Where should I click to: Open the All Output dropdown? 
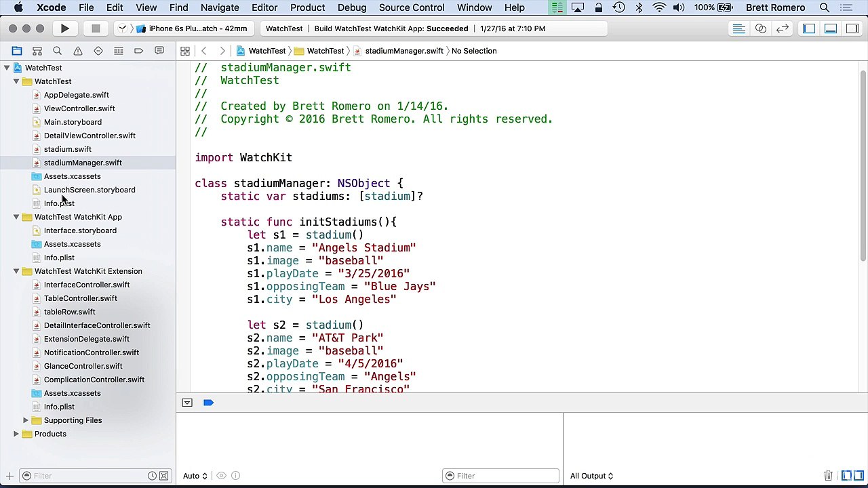pos(591,476)
